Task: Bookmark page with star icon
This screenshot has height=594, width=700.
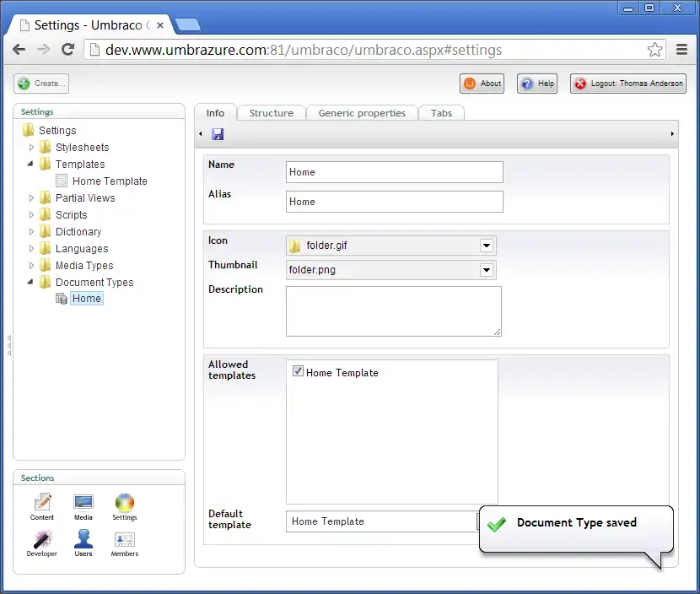Action: pos(654,50)
